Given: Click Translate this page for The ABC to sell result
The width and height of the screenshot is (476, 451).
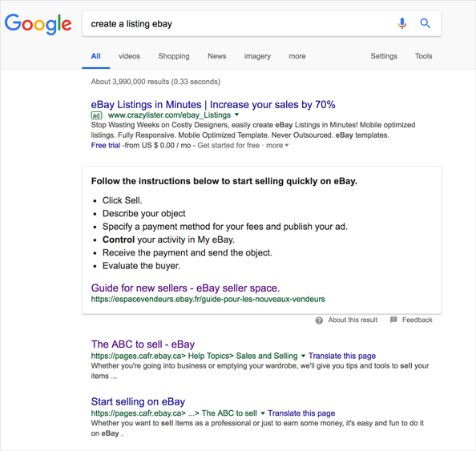Looking at the screenshot, I should [x=342, y=356].
